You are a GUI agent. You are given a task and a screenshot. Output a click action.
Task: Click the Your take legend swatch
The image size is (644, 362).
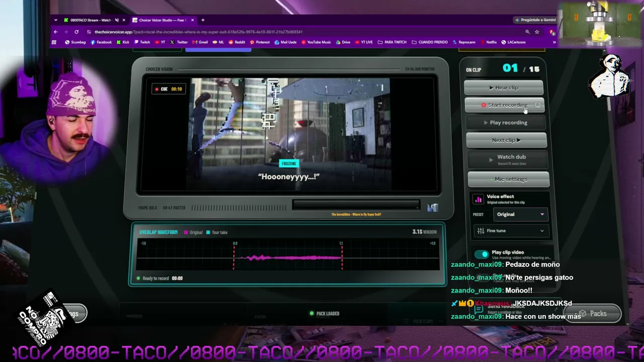[x=208, y=232]
